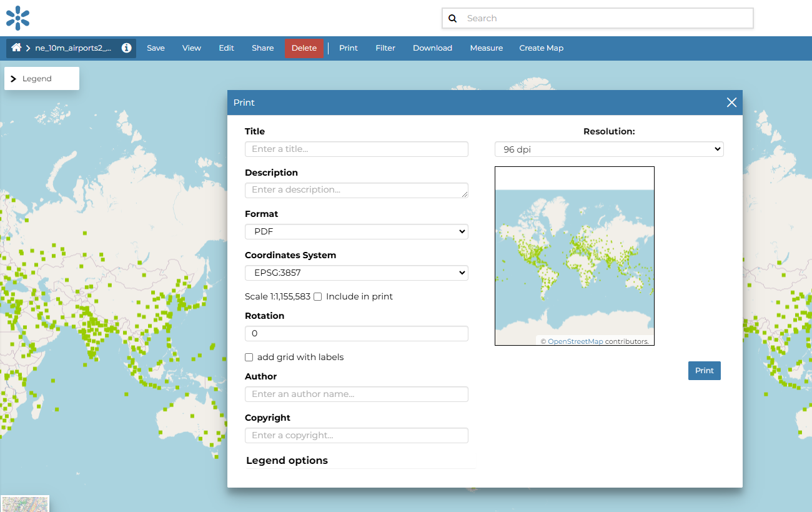Focus the Title input field
812x512 pixels.
(356, 149)
